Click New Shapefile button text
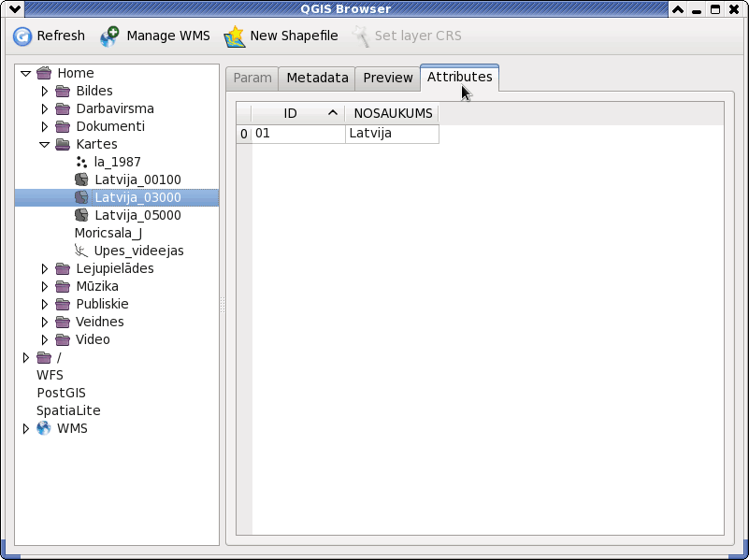Screen dimensions: 749x560 click(294, 36)
